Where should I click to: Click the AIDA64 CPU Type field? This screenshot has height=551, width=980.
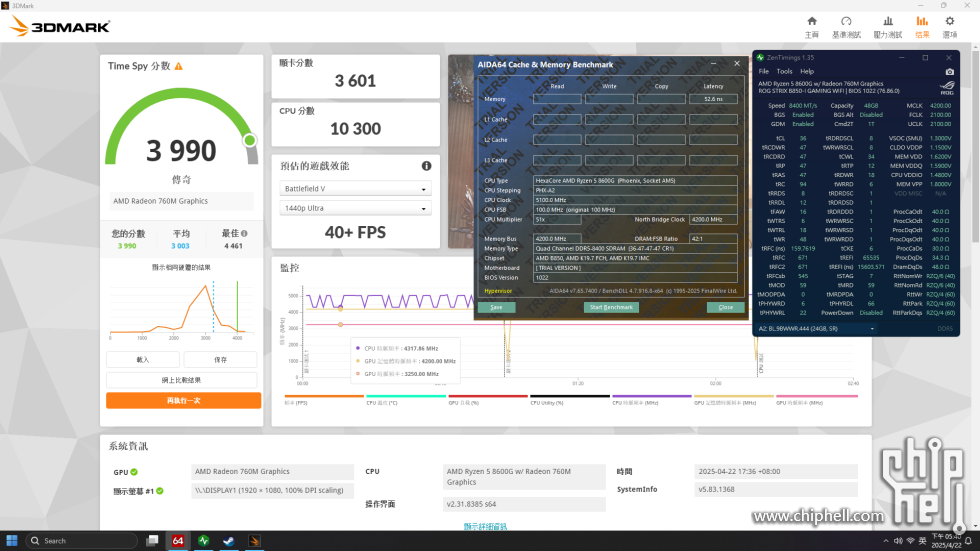coord(635,181)
